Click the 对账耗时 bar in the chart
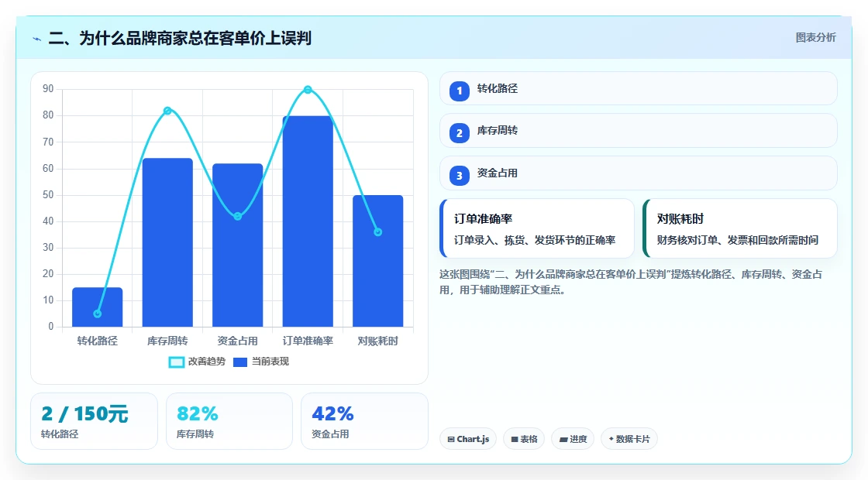 [378, 261]
